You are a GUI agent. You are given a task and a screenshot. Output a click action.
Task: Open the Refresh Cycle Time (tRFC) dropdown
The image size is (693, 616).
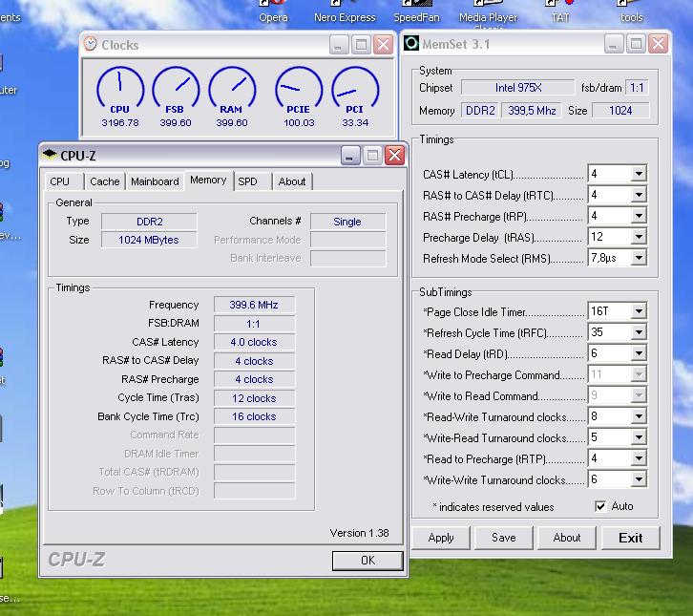(640, 332)
